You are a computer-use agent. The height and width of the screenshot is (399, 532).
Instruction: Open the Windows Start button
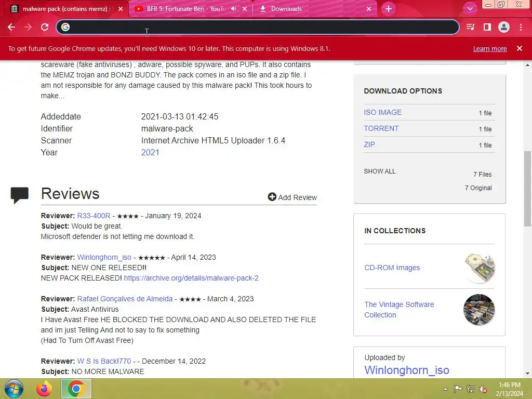click(x=14, y=389)
